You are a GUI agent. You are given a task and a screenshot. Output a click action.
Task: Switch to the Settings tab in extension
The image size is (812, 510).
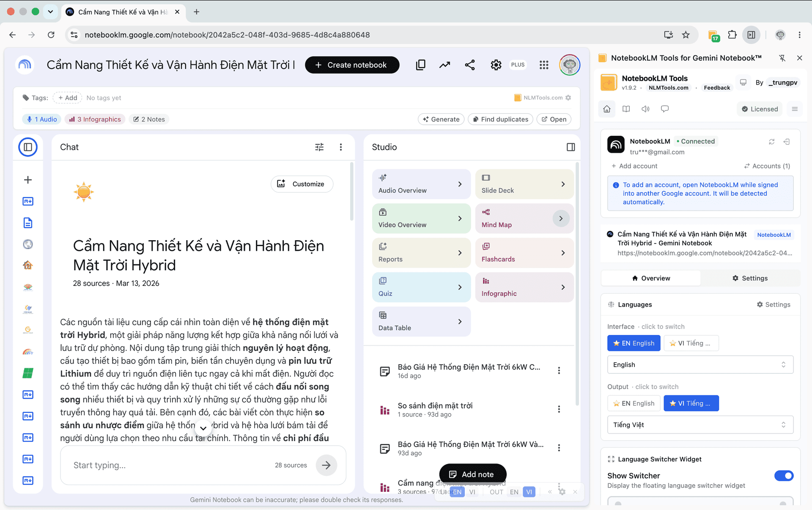pos(750,278)
